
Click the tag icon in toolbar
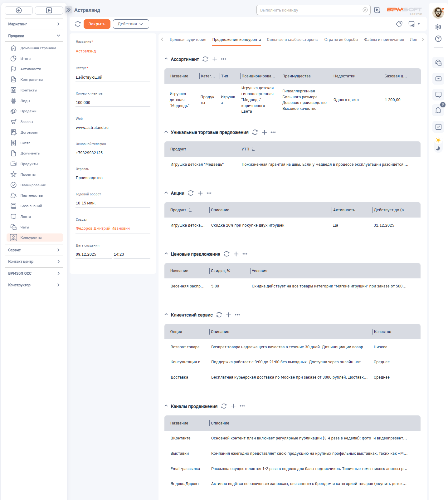pos(399,24)
